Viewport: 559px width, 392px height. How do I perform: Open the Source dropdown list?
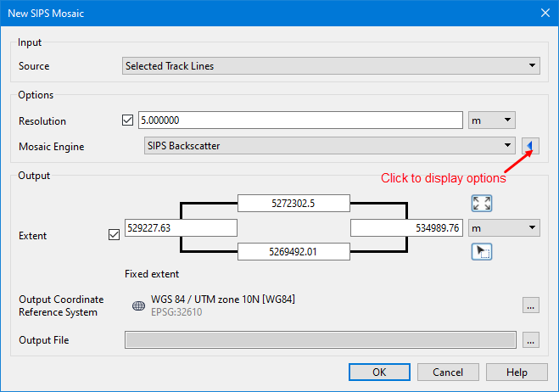click(x=331, y=65)
